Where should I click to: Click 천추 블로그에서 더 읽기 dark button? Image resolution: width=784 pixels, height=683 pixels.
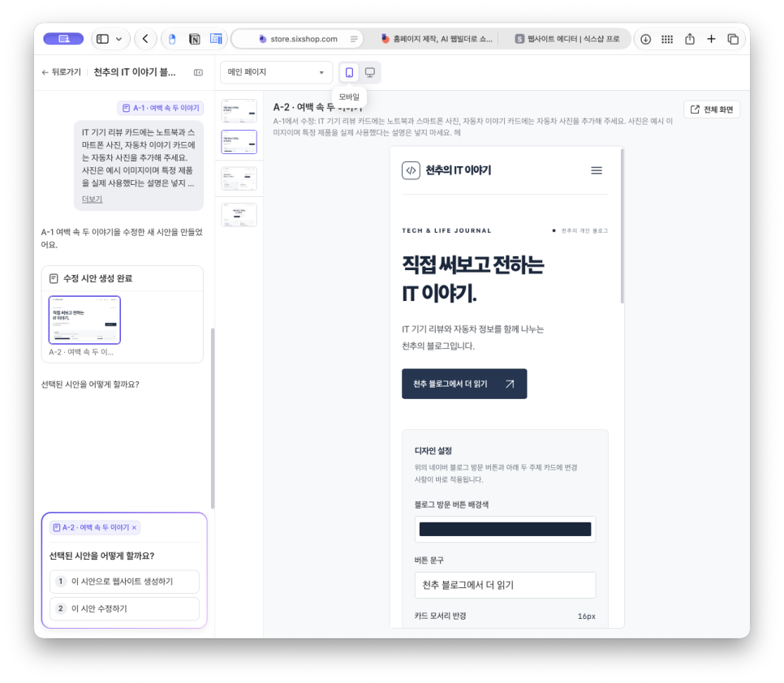464,384
